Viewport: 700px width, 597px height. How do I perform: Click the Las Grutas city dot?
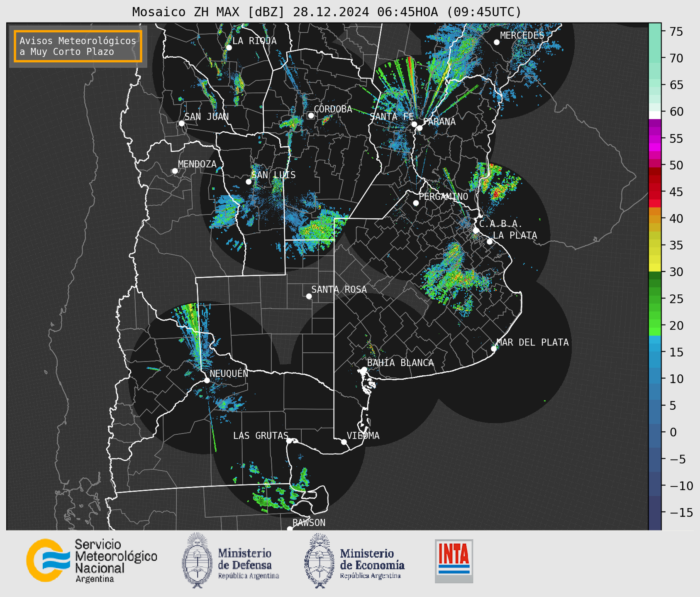coord(289,441)
